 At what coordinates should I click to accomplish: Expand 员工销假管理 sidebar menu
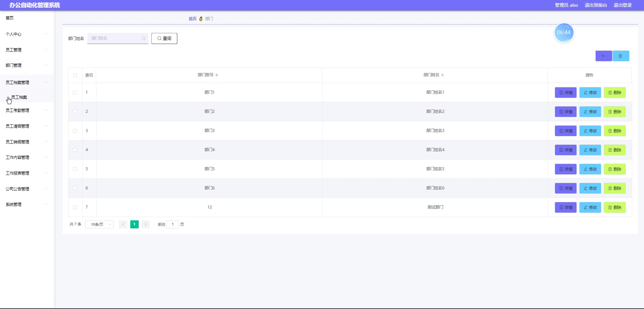27,142
